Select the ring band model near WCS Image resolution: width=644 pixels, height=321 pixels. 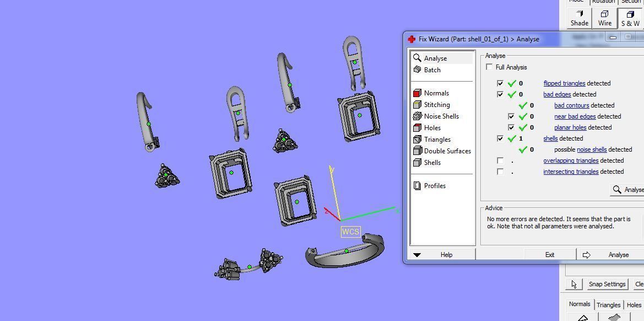[345, 250]
